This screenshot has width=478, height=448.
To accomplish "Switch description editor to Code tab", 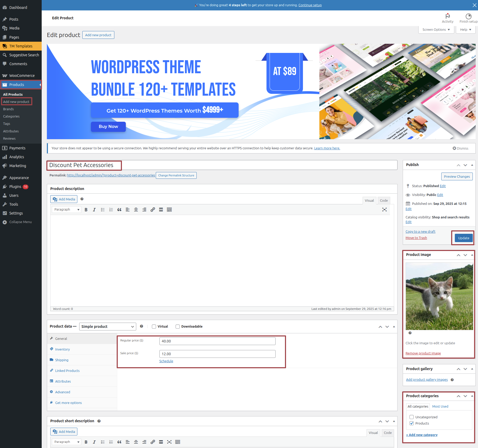I will click(383, 200).
